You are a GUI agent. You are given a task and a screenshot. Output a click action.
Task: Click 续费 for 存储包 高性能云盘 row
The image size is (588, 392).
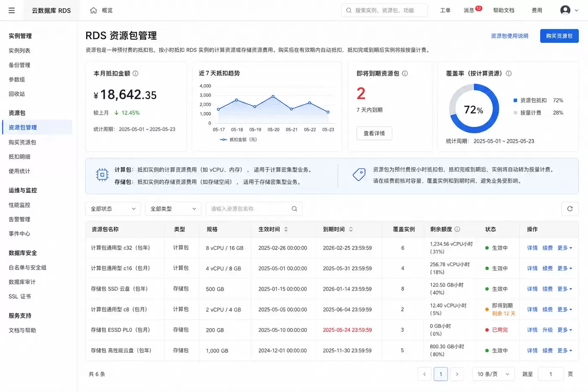point(547,350)
